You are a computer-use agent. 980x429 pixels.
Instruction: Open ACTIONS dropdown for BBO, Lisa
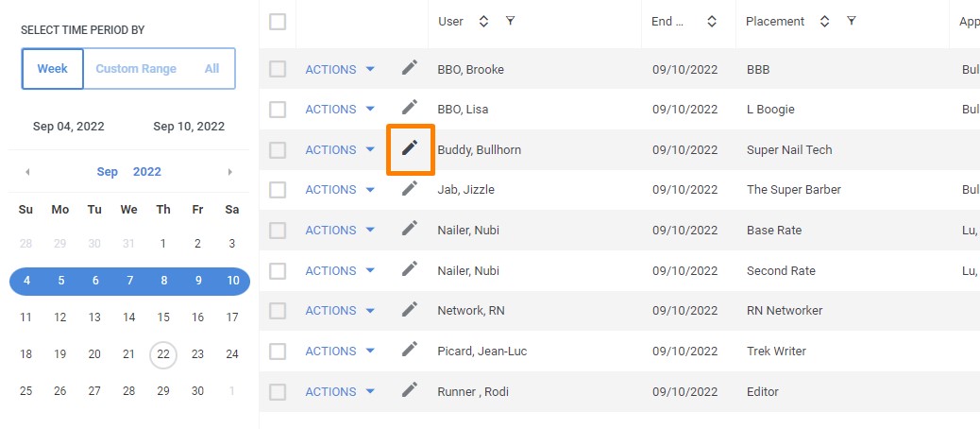pyautogui.click(x=340, y=110)
